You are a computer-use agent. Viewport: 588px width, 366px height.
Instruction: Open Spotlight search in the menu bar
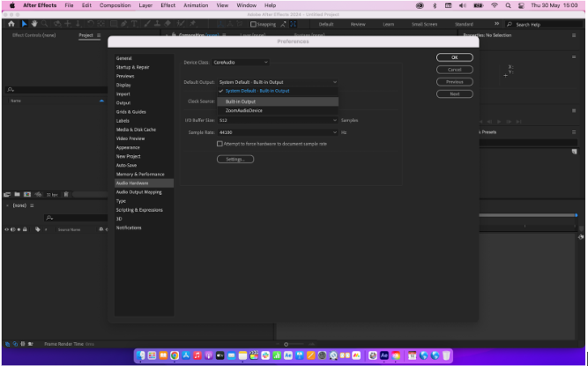[508, 5]
